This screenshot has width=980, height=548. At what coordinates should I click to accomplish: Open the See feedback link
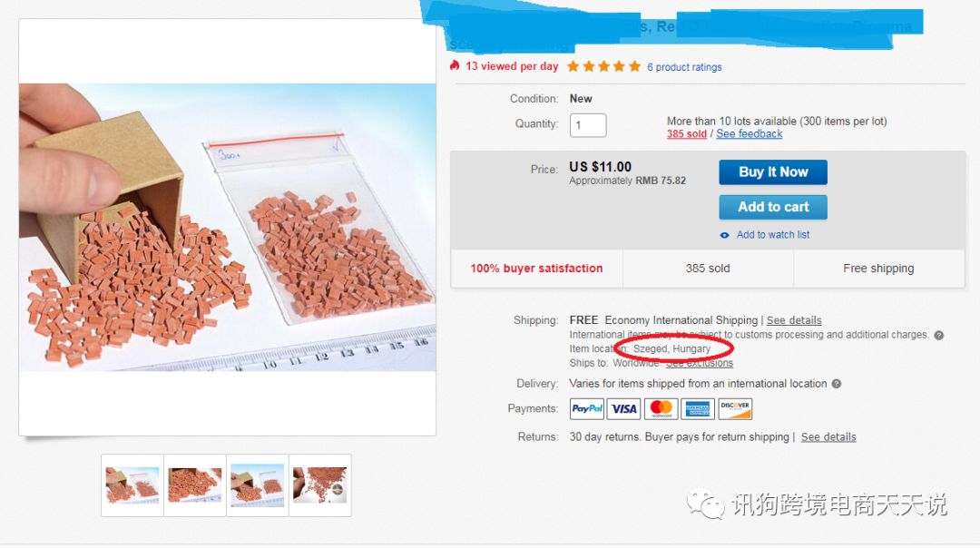click(x=749, y=133)
